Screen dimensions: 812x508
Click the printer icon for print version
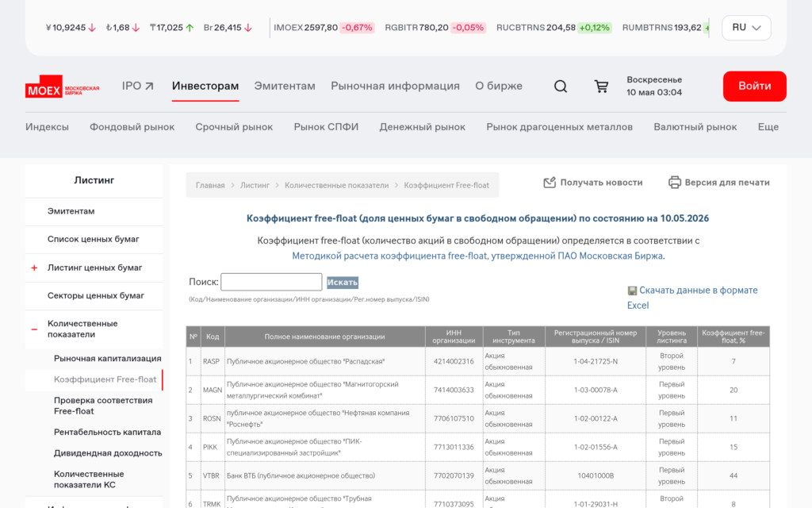674,183
